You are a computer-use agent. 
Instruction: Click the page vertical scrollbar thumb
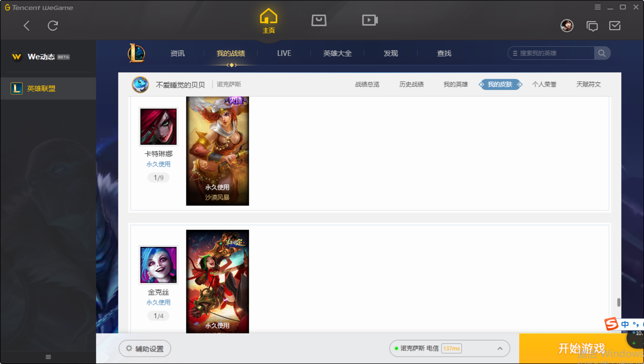(x=619, y=302)
